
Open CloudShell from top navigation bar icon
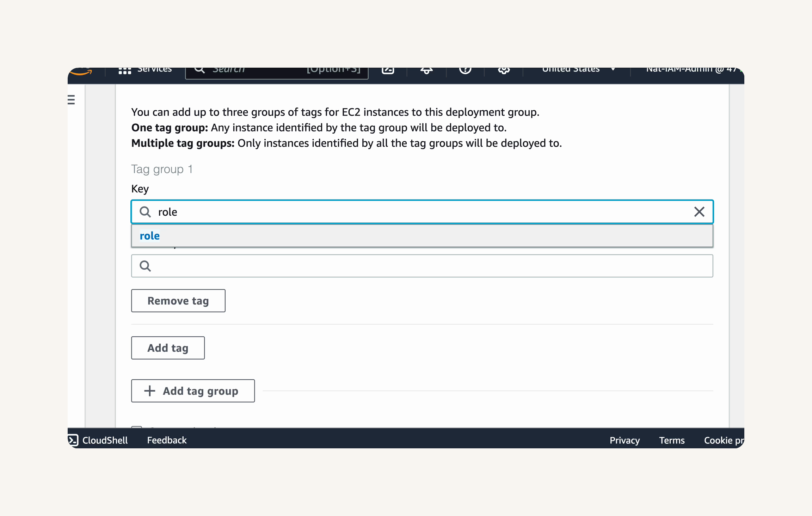388,70
